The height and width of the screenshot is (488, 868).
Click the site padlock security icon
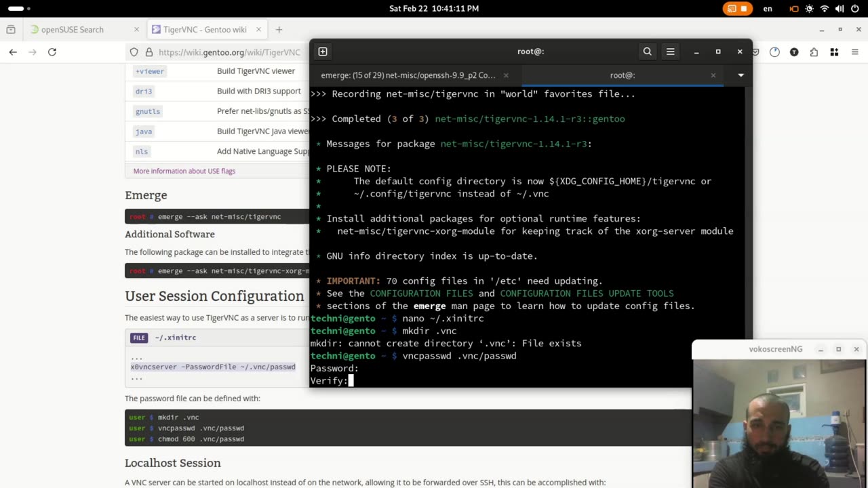[x=149, y=52]
